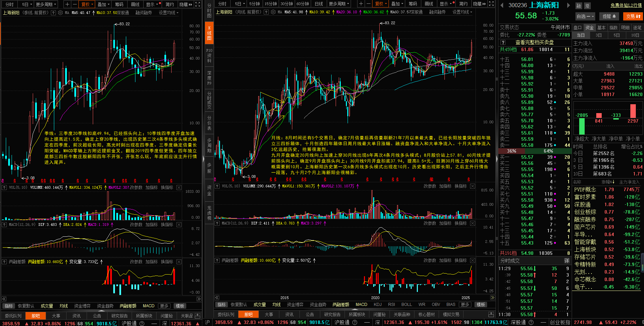644x326 pixels.
Task: Open 更多周期 dropdown in left chart toolbar
Action: pyautogui.click(x=46, y=4)
